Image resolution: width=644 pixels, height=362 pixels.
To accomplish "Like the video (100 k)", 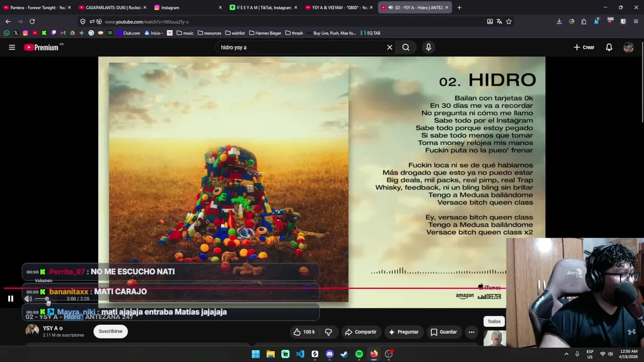I will 304,332.
